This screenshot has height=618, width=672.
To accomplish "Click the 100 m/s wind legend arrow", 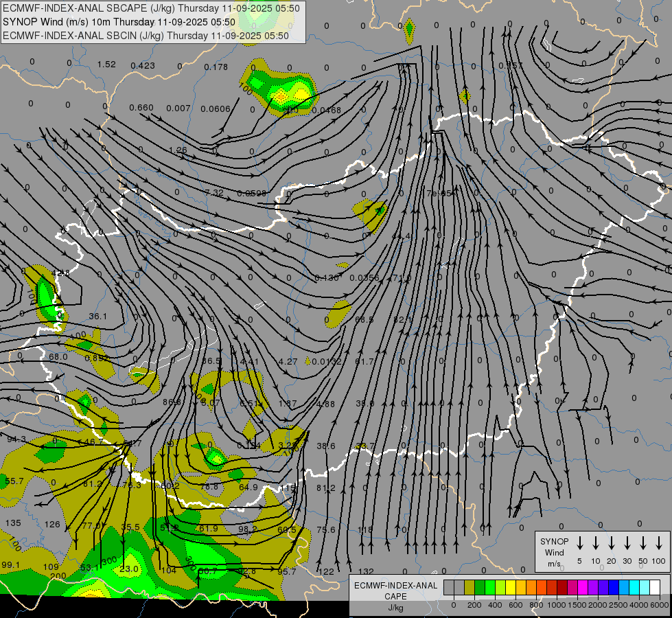I will tap(659, 543).
